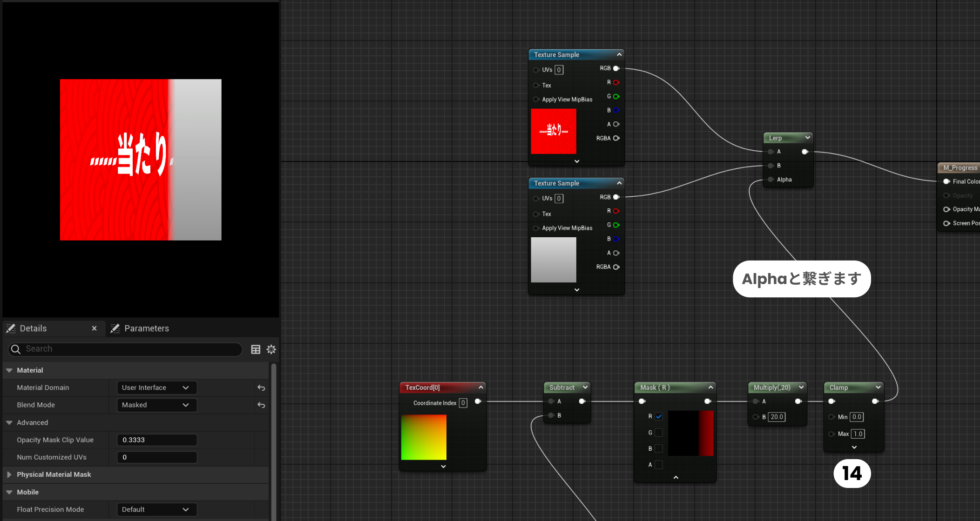Screen dimensions: 980x521
Task: Uncheck the R channel in Mask node
Action: point(658,416)
